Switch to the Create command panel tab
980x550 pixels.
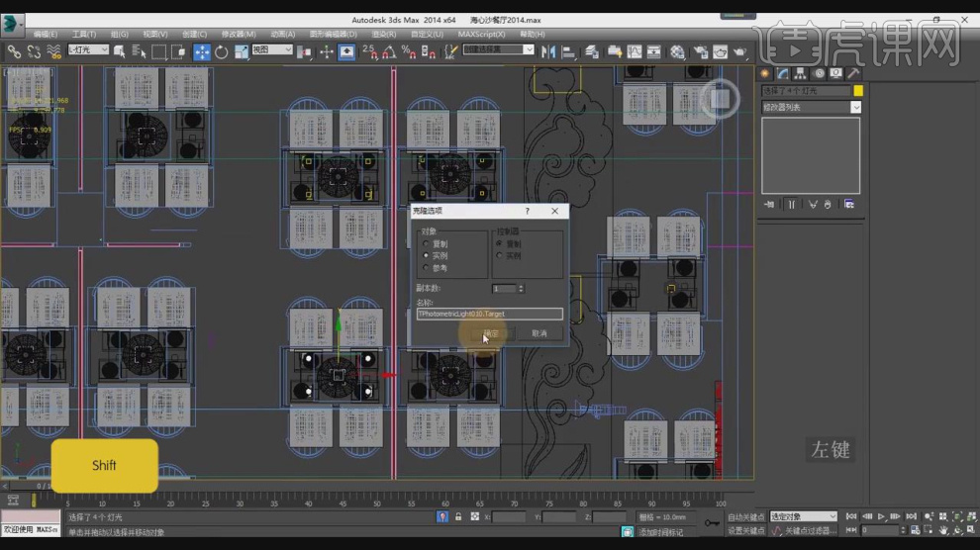tap(765, 73)
